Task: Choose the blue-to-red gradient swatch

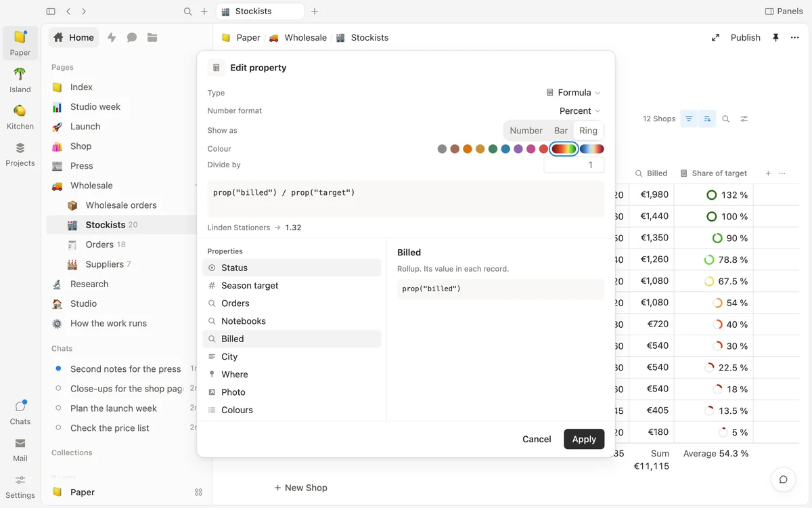Action: (592, 149)
